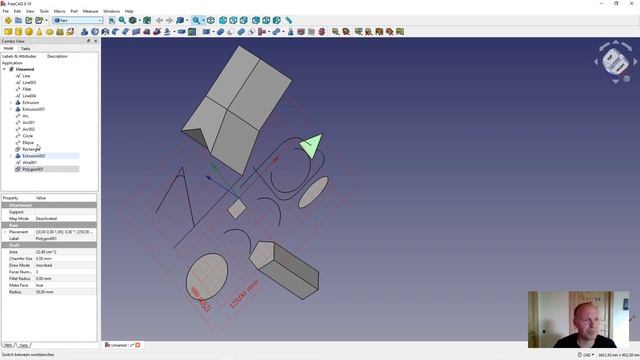Create a Torus primitive
The image size is (640, 360).
click(x=49, y=31)
